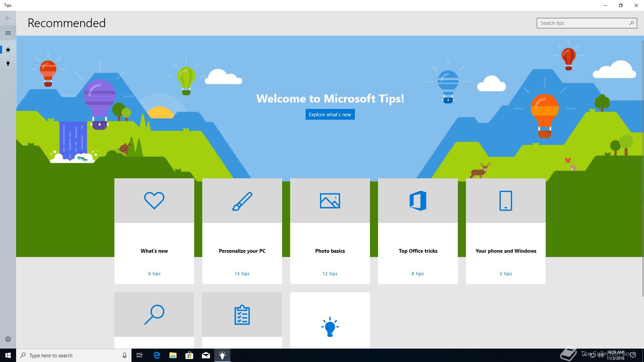
Task: Open What's new title text
Action: [154, 251]
